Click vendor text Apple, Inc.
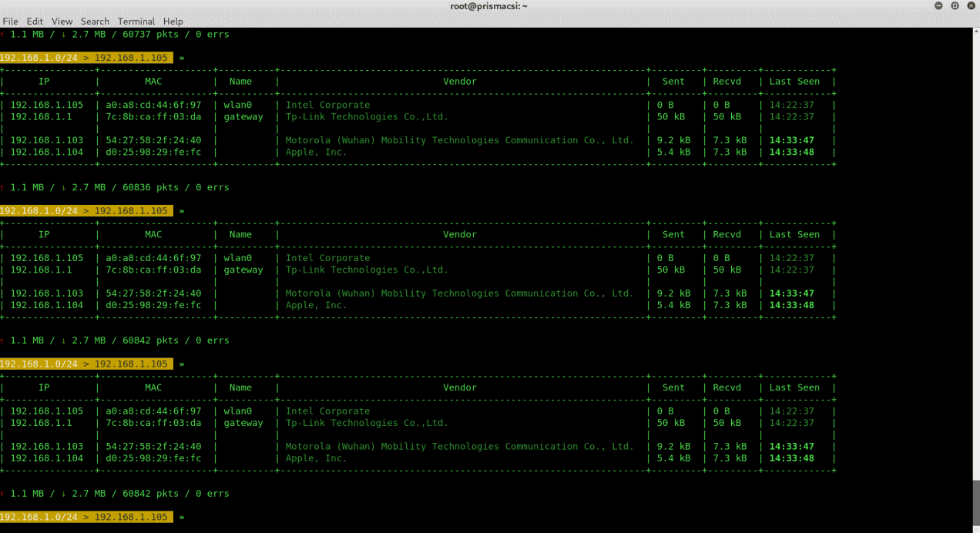The height and width of the screenshot is (533, 980). [317, 152]
